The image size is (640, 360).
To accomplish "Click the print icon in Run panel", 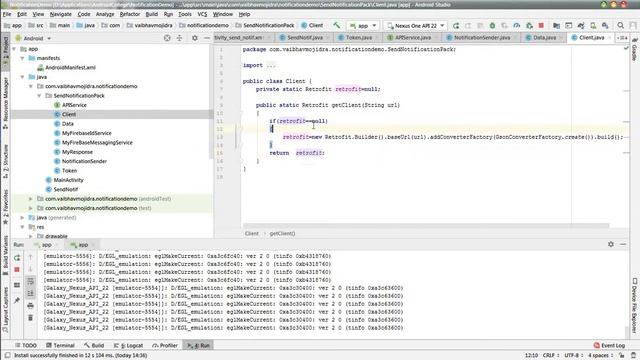I will click(x=30, y=305).
